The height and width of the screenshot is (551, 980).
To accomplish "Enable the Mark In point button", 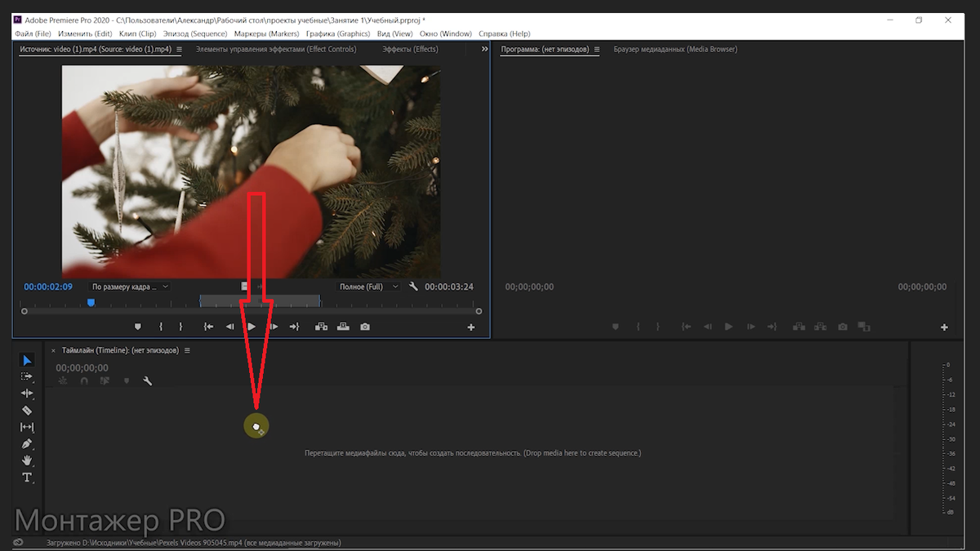I will 160,326.
